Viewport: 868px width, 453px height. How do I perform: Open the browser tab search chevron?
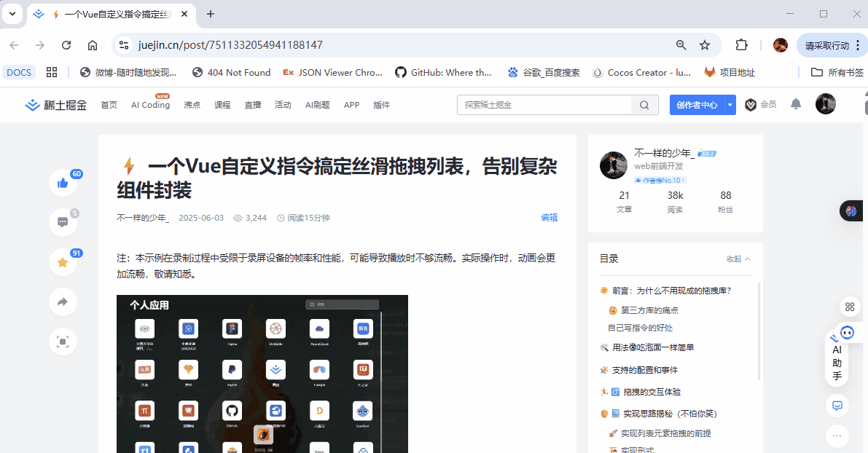pos(11,14)
